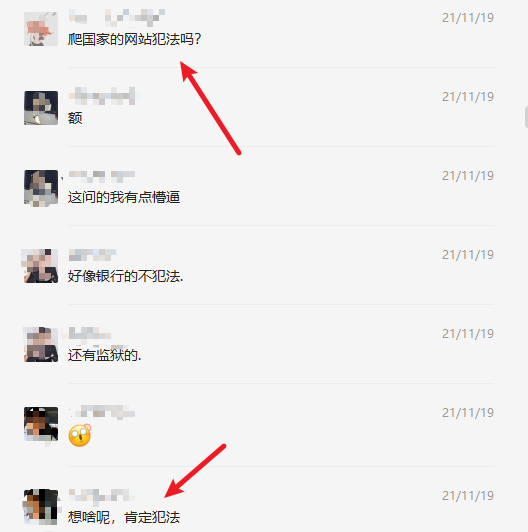Click blurred sender name above 额

coord(102,96)
